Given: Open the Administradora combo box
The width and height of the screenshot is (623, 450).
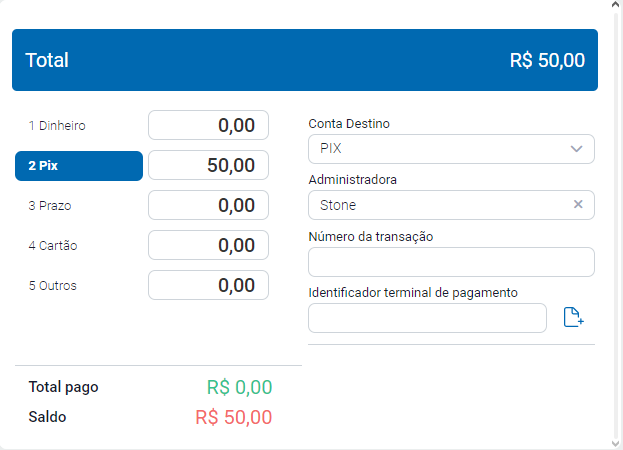Looking at the screenshot, I should [440, 205].
